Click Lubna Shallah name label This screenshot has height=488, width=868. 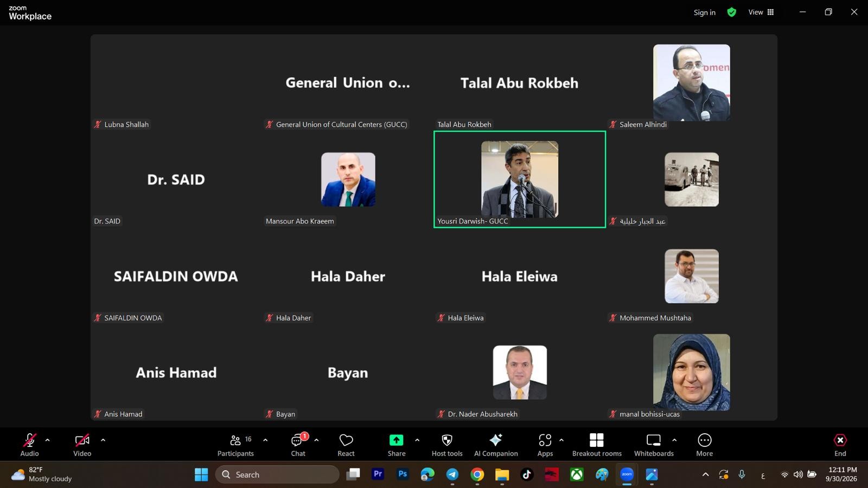coord(126,124)
